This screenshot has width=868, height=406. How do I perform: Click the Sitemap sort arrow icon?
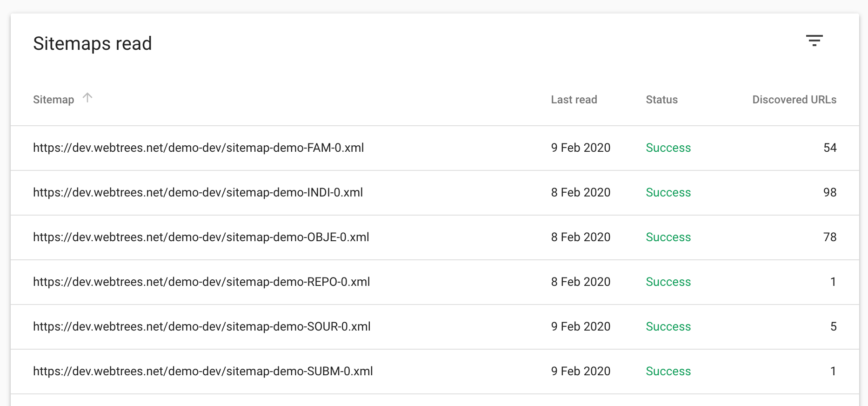87,98
